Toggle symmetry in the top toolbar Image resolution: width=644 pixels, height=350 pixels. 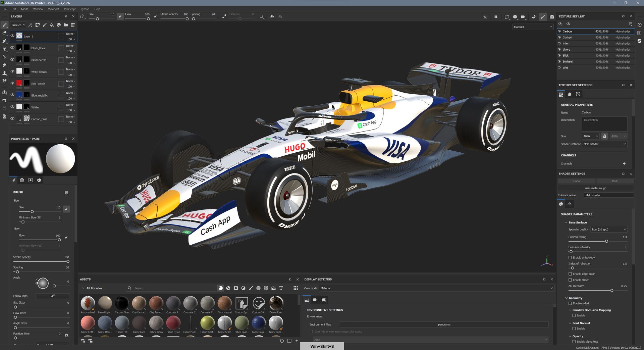click(x=272, y=16)
